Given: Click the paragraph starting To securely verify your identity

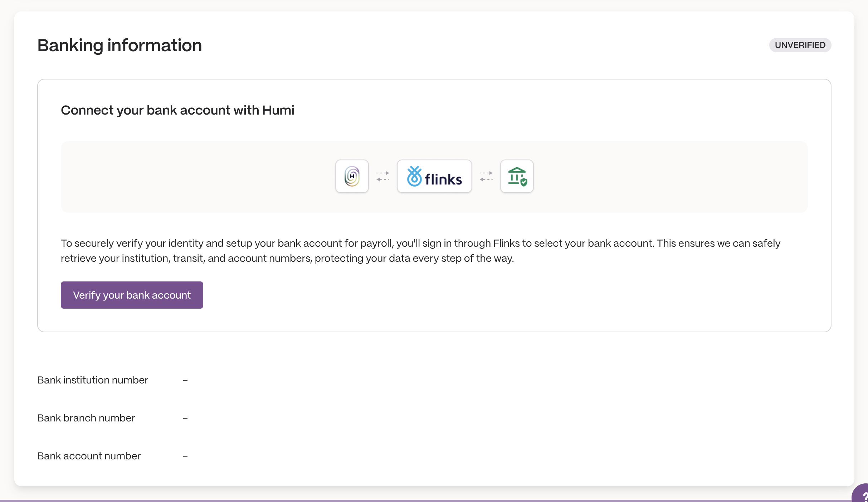Looking at the screenshot, I should point(420,251).
